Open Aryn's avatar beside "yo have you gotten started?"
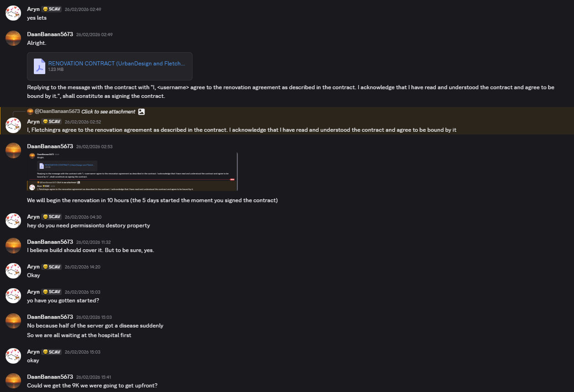 click(x=13, y=296)
